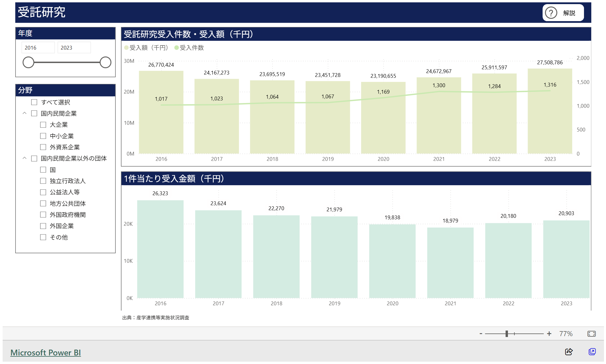The image size is (606, 364).
Task: Click the 2016 start year field
Action: [x=38, y=48]
